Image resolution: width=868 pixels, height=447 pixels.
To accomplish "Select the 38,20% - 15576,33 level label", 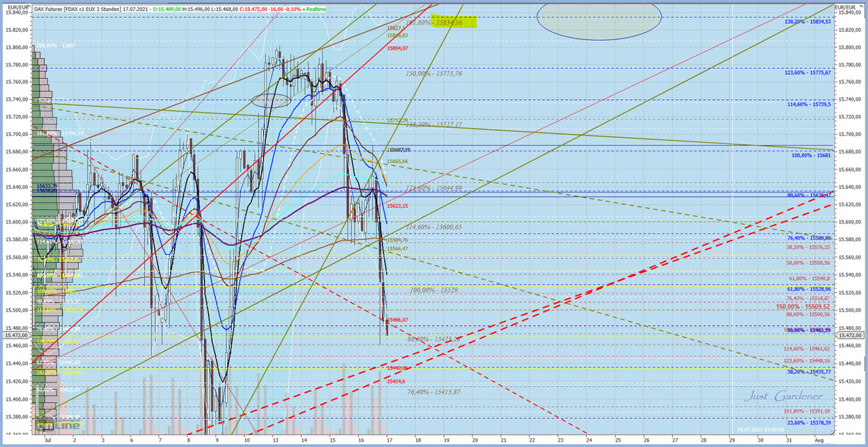I will click(x=809, y=247).
